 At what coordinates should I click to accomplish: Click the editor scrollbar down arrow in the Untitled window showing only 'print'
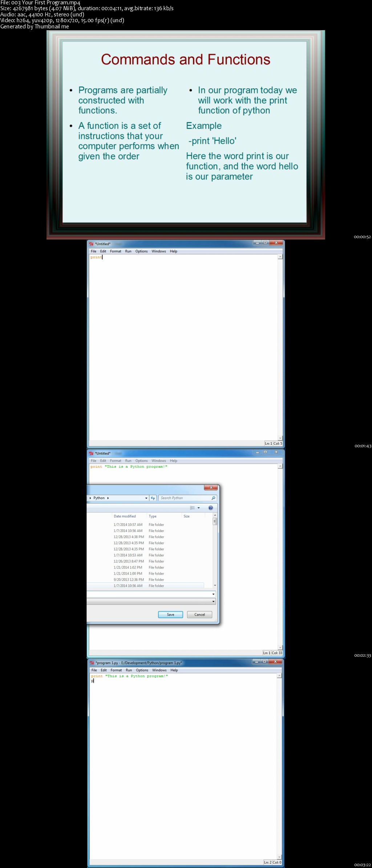[x=280, y=438]
